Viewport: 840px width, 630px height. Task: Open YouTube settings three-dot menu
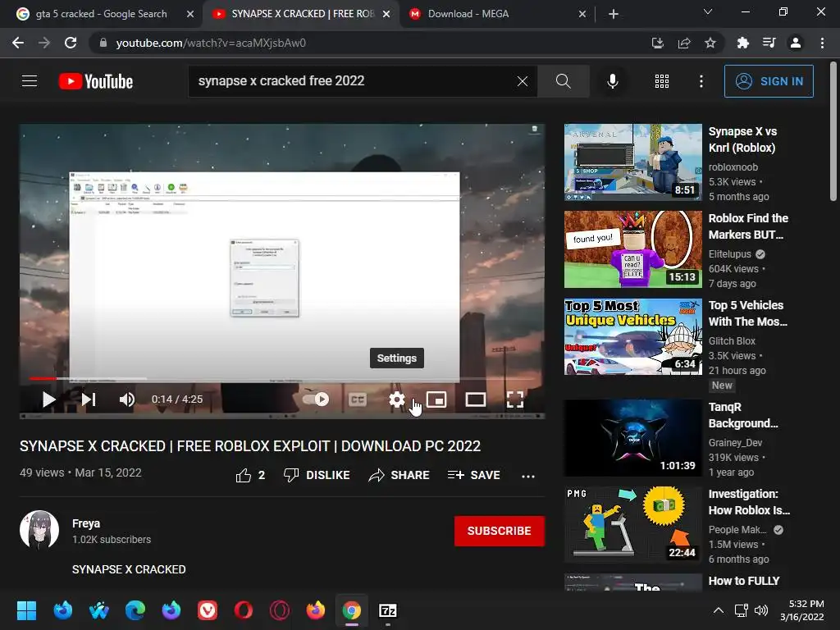[701, 81]
